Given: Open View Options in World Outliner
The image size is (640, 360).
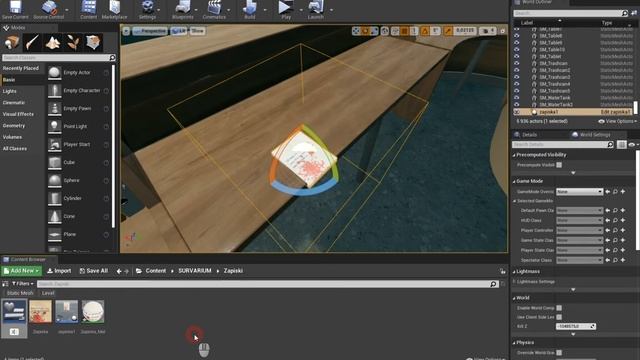Looking at the screenshot, I should pyautogui.click(x=618, y=121).
